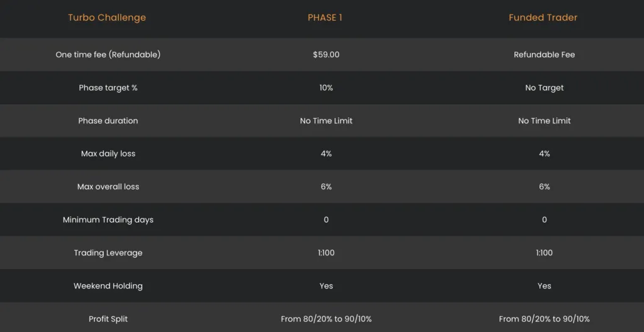Select the No Target cell
Screen dimensions: 644x332
(x=544, y=88)
